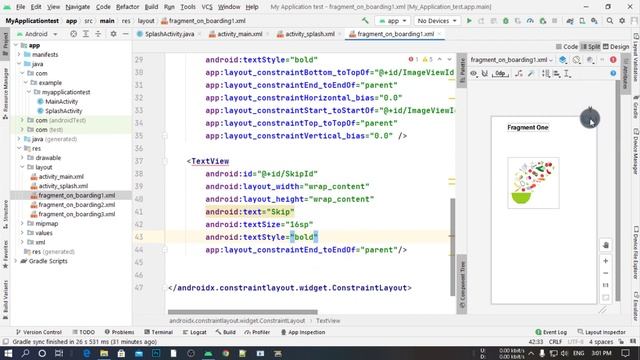Open the Terminal tool window
Screen dimensions: 640x360
click(x=159, y=332)
